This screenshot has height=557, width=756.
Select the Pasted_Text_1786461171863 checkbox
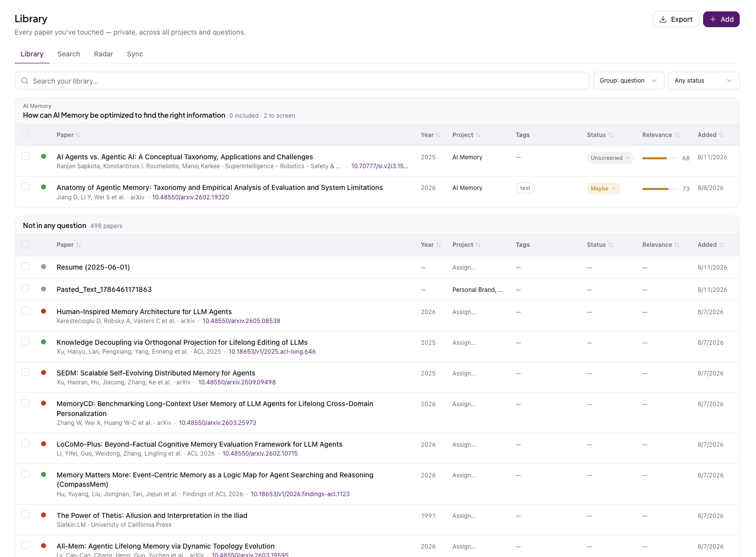(x=25, y=288)
